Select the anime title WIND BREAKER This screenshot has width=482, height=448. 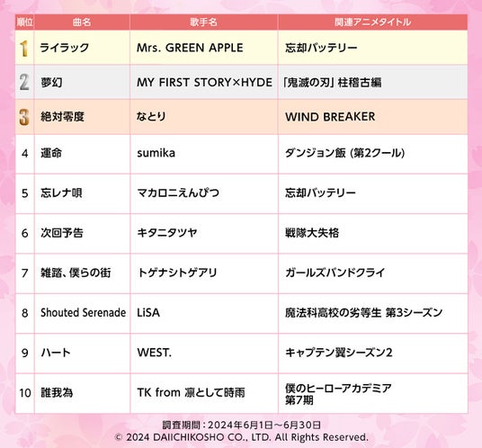[330, 117]
